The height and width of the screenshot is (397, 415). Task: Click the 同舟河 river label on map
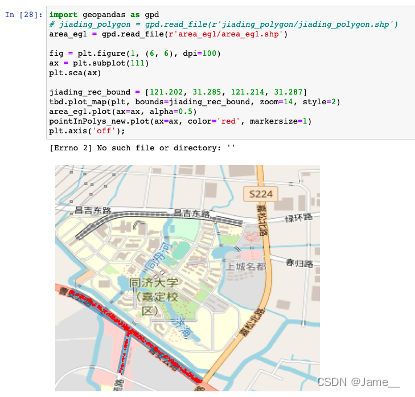[x=159, y=256]
